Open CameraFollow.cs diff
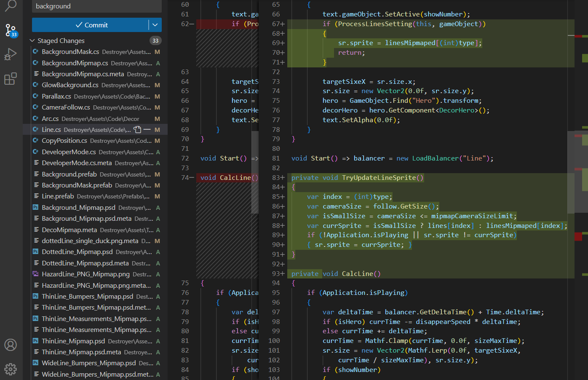588x380 pixels. (95, 107)
